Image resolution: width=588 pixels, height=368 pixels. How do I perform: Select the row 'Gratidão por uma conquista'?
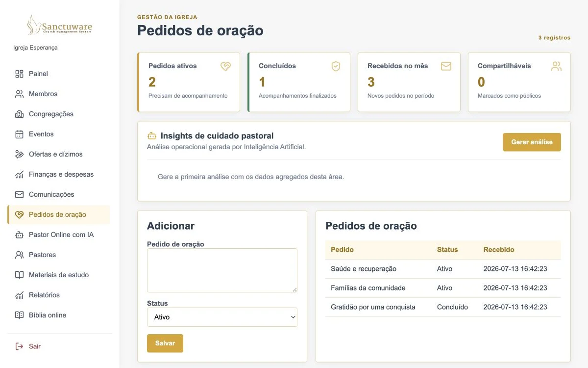[443, 307]
